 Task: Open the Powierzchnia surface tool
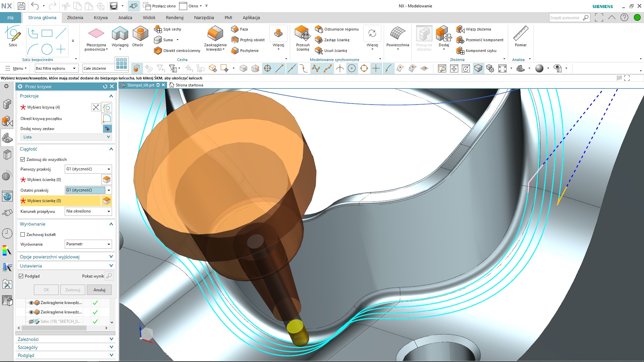pos(397,37)
